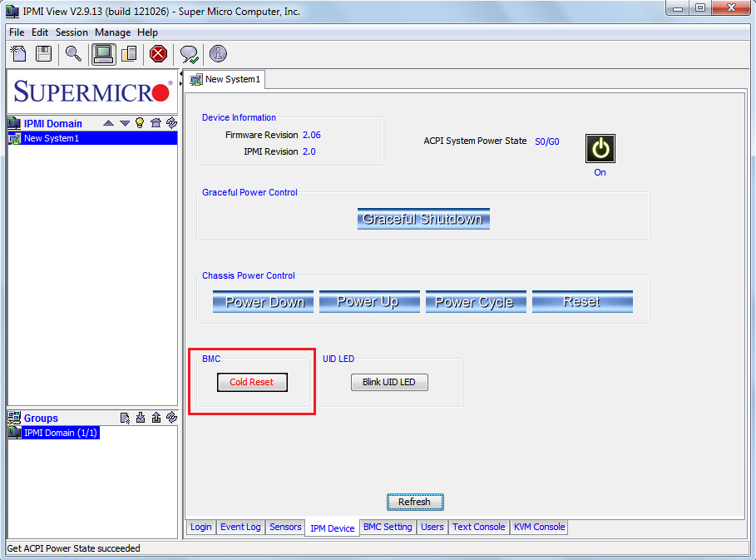Click the Power Cycle button
The width and height of the screenshot is (756, 560).
(x=474, y=302)
